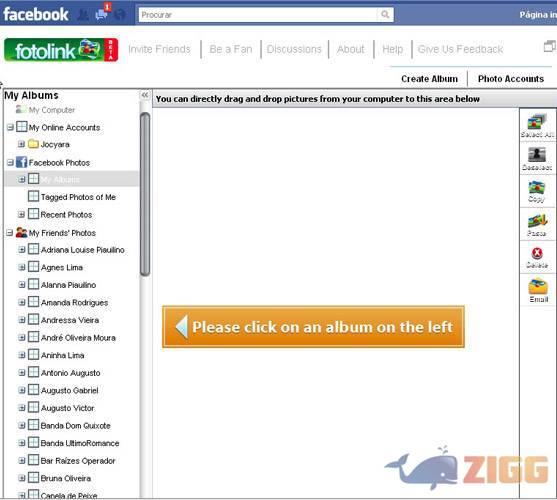The image size is (557, 500).
Task: Click the Paste photos icon
Action: pyautogui.click(x=537, y=221)
